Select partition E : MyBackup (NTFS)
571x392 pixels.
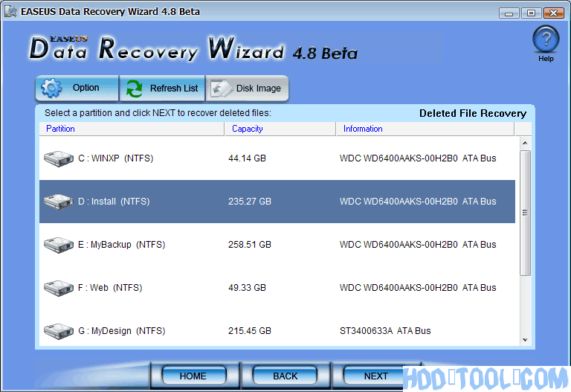[x=277, y=245]
